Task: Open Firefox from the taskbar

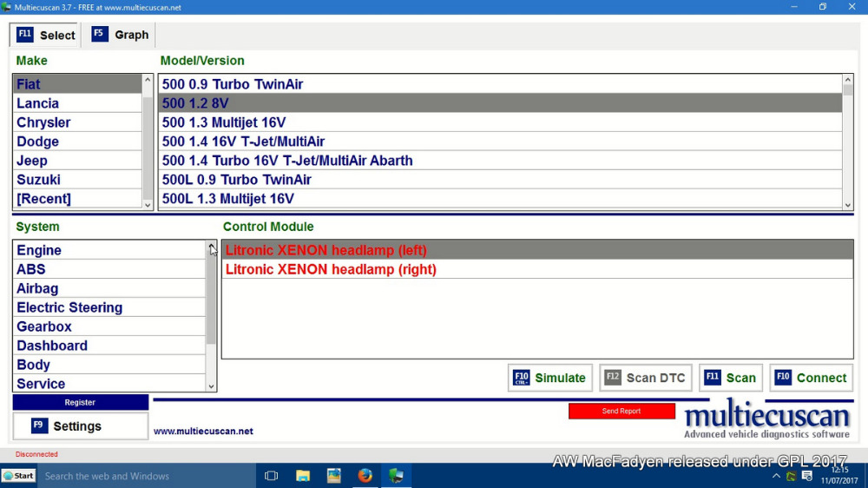Action: [365, 476]
